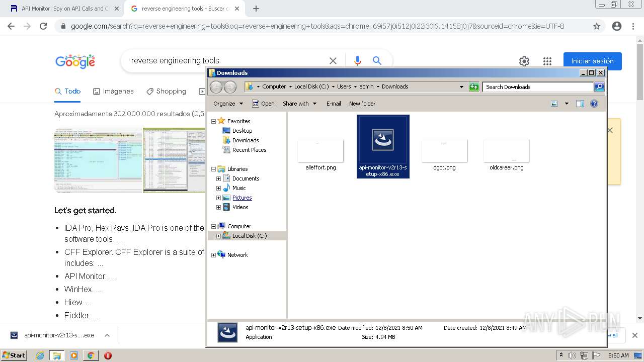Click Open in Explorer toolbar
The width and height of the screenshot is (644, 362).
pos(263,104)
